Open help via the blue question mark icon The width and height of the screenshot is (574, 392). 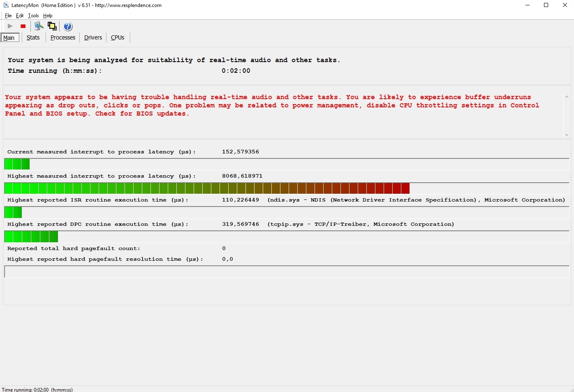[68, 26]
